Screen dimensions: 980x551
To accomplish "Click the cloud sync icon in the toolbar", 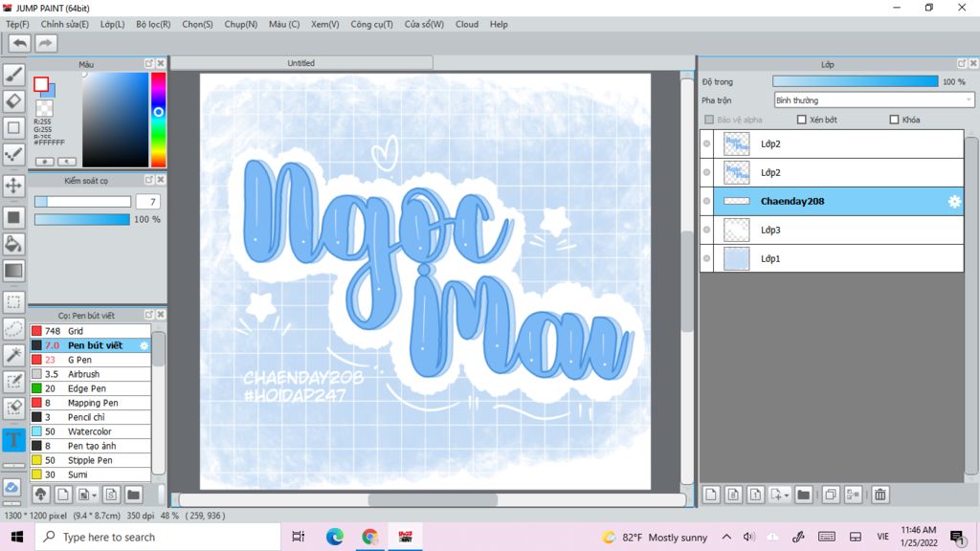I will [11, 487].
